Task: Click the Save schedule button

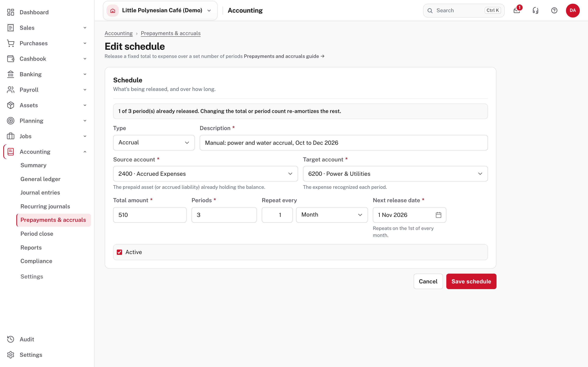Action: coord(471,281)
